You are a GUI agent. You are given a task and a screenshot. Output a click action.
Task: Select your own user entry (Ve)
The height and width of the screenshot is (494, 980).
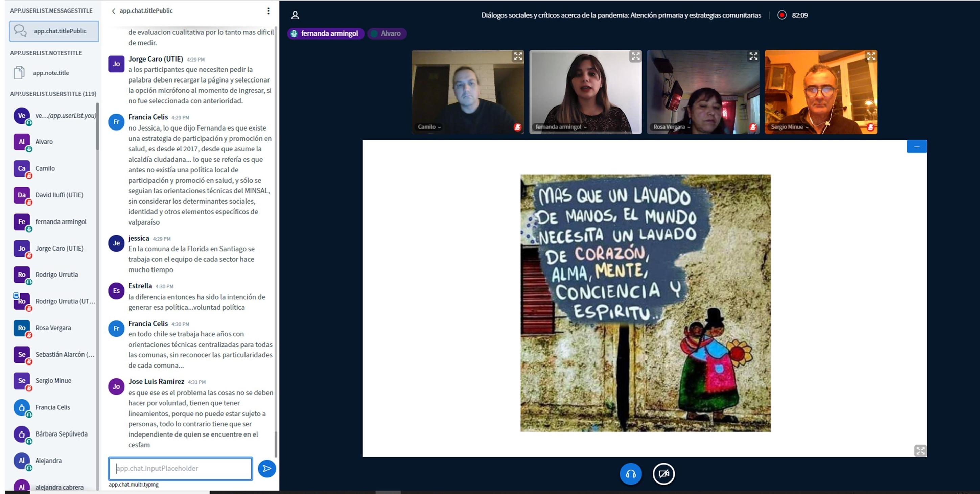point(54,116)
